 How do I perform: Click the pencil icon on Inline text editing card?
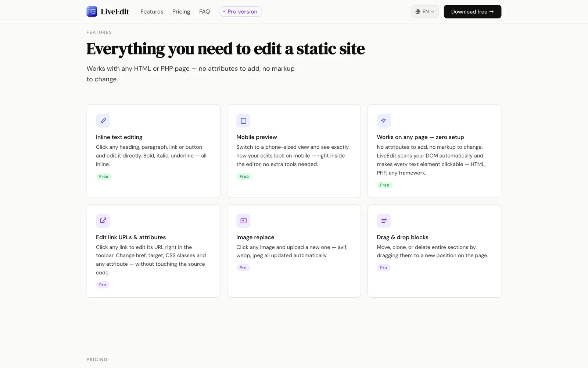tap(103, 121)
